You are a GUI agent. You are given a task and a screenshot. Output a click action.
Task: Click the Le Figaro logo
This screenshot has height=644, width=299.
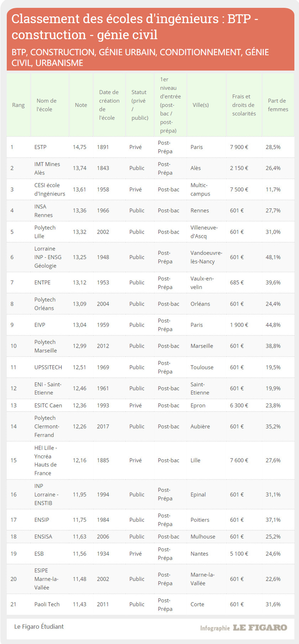[x=260, y=627]
